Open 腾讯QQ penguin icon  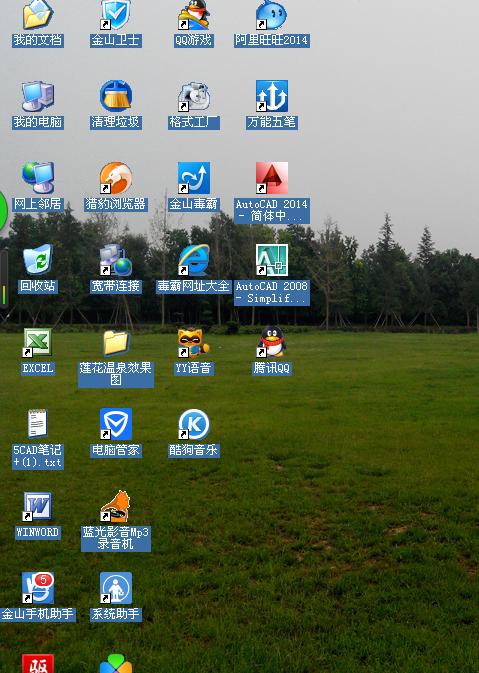pyautogui.click(x=272, y=342)
